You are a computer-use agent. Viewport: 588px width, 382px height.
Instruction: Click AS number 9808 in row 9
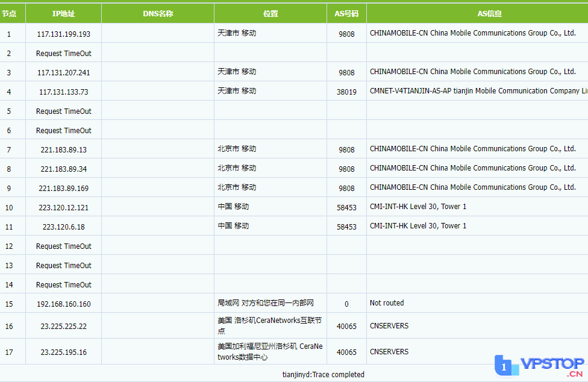click(x=346, y=189)
